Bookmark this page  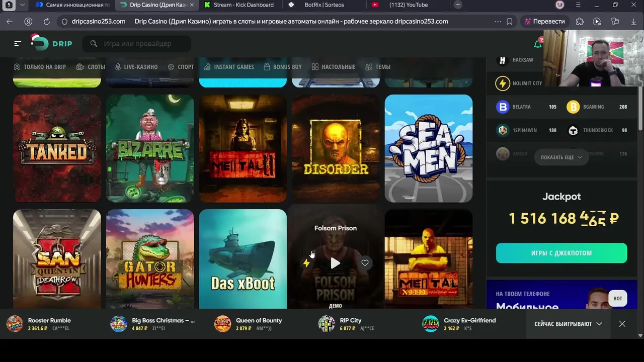pos(510,22)
